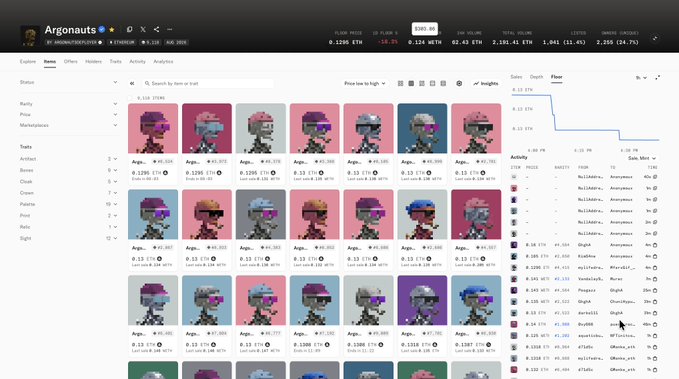Select the dark highlighted grid view icon

[x=411, y=83]
